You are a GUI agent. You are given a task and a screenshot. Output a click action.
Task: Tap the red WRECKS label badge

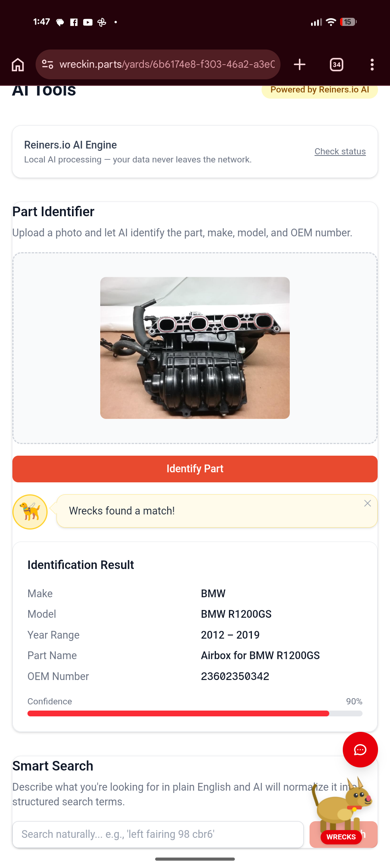[x=341, y=837]
